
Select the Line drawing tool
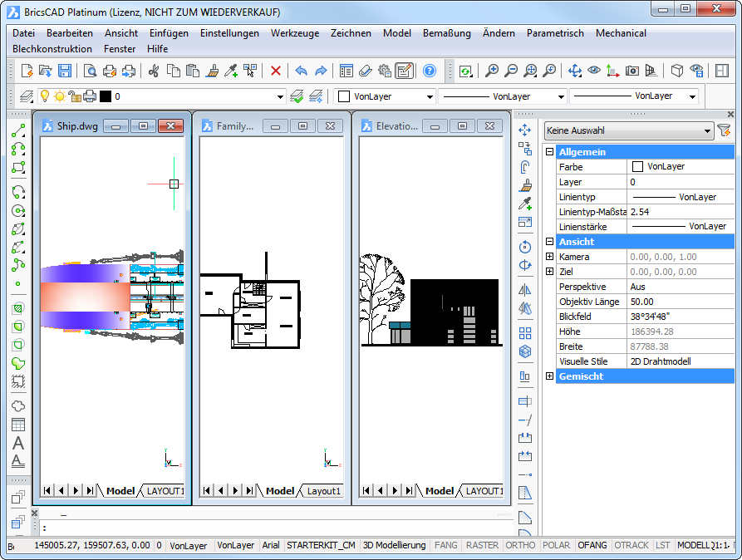coord(18,130)
